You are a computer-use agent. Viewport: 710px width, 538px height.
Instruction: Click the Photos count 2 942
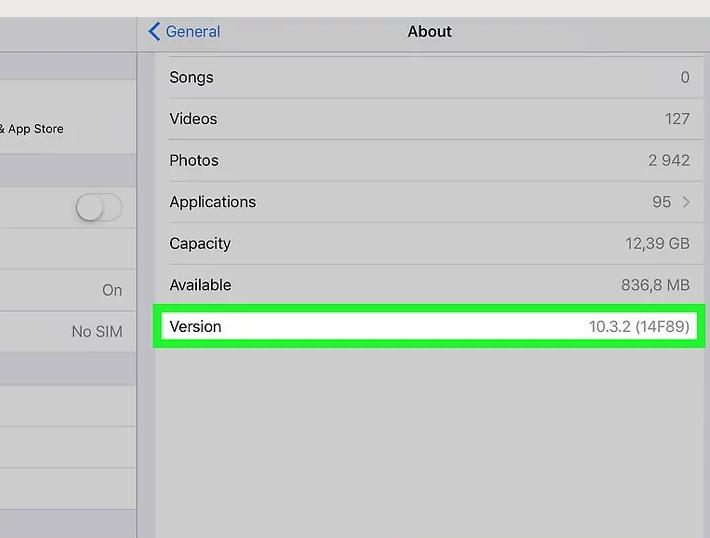(x=669, y=160)
